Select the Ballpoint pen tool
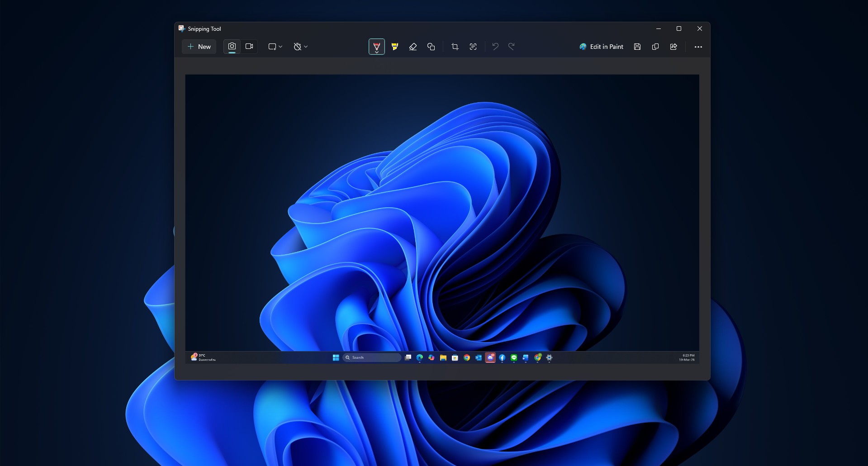This screenshot has height=466, width=868. tap(376, 47)
